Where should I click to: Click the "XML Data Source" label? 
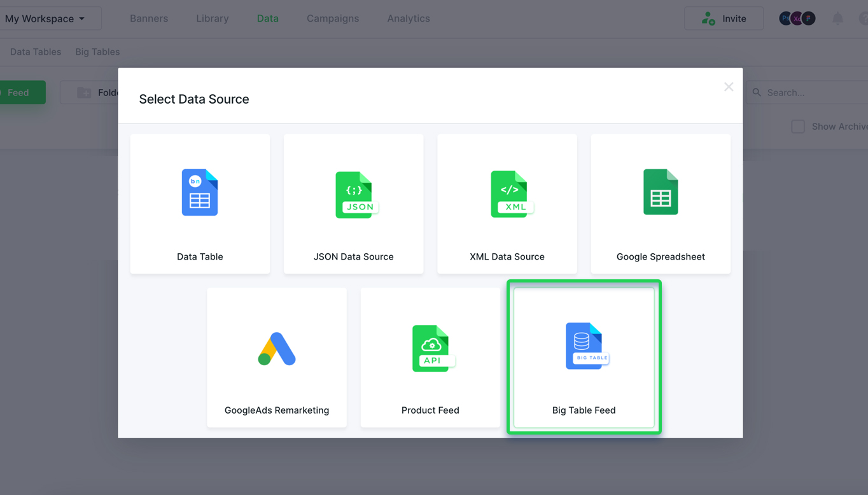(507, 256)
